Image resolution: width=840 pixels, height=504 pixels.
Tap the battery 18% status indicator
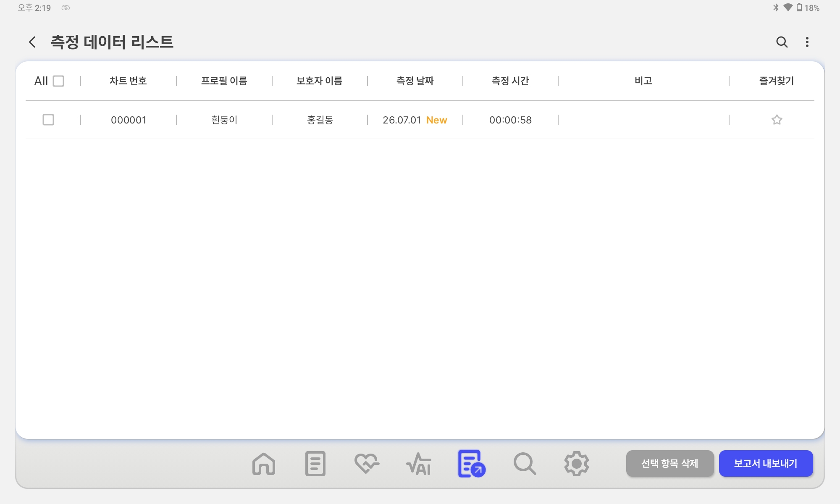click(x=808, y=8)
